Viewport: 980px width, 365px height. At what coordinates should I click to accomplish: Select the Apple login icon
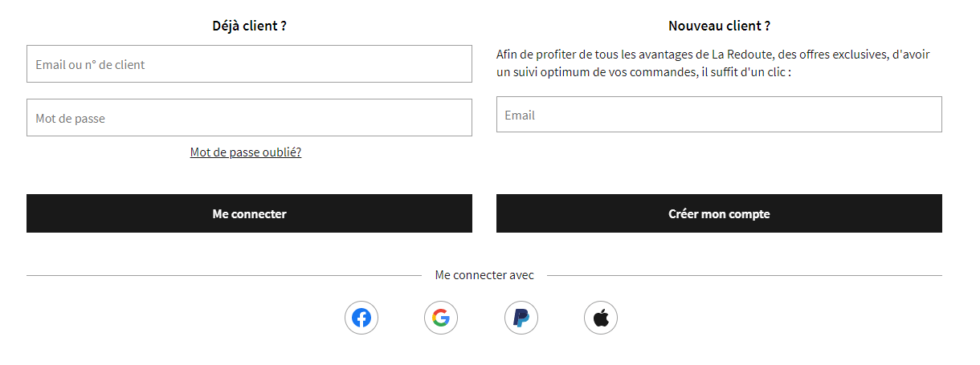coord(601,318)
